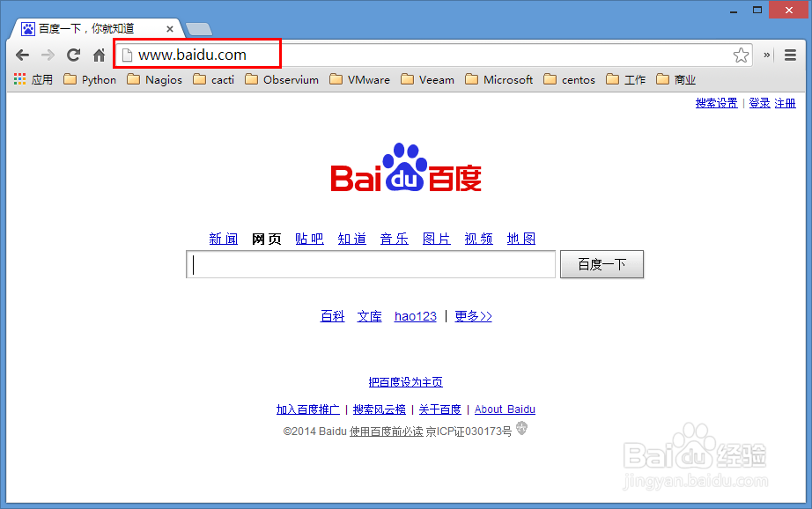
Task: Open the Observium bookmarks folder
Action: (x=281, y=79)
